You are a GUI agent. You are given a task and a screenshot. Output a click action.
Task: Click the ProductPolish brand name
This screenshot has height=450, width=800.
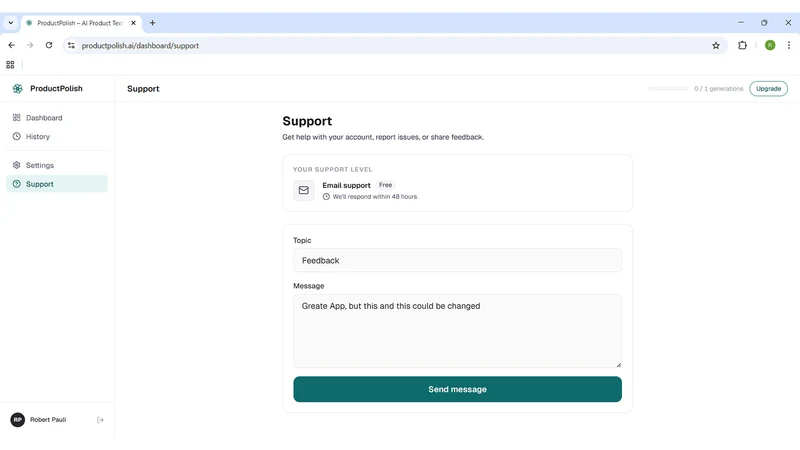tap(56, 89)
